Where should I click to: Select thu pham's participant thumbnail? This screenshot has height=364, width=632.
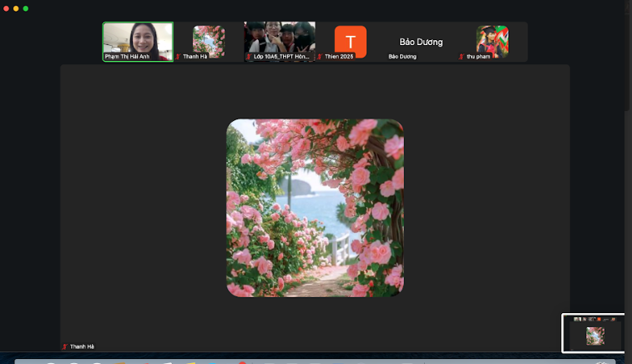coord(492,40)
